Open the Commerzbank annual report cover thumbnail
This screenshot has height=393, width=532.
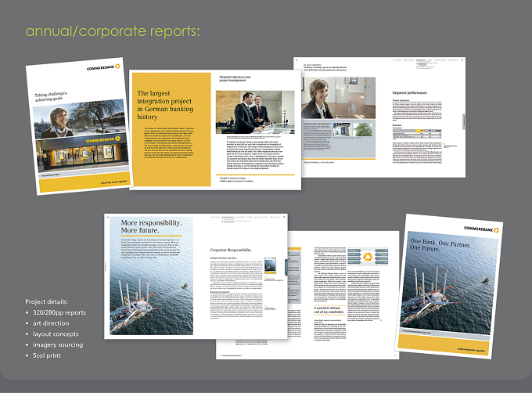(x=78, y=126)
